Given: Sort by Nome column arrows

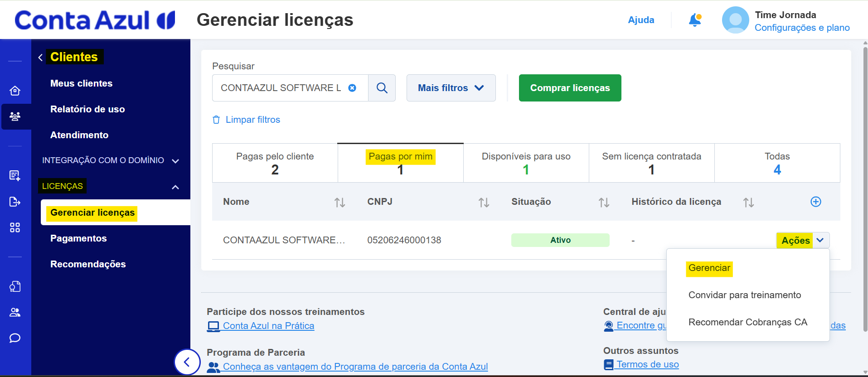Looking at the screenshot, I should [340, 203].
